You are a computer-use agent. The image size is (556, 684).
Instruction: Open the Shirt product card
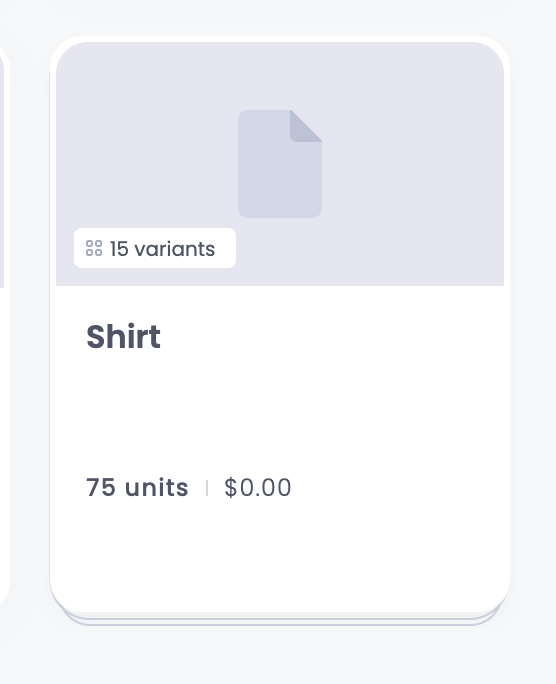[280, 327]
